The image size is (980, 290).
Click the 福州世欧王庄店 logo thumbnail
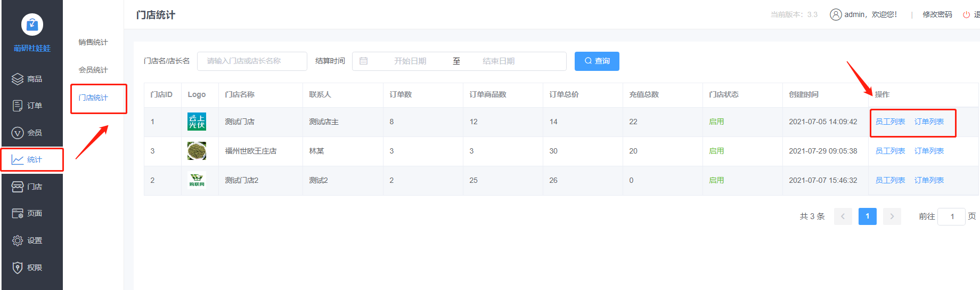click(197, 151)
